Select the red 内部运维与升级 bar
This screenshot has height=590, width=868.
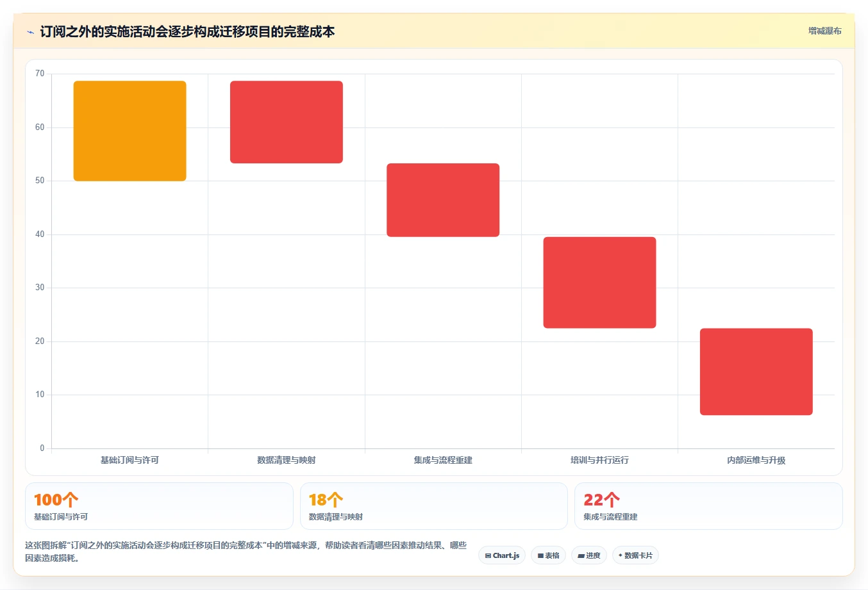[x=756, y=372]
